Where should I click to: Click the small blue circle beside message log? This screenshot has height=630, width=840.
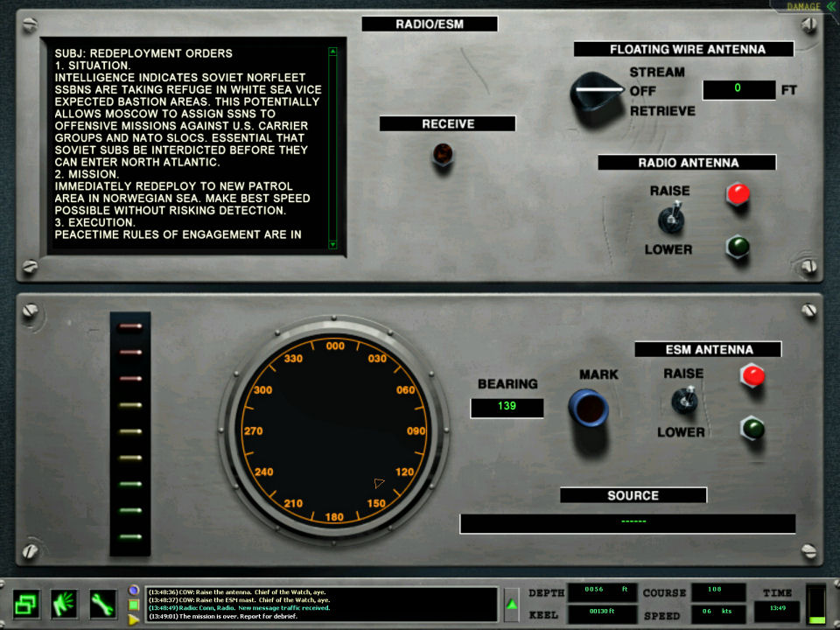[x=134, y=590]
